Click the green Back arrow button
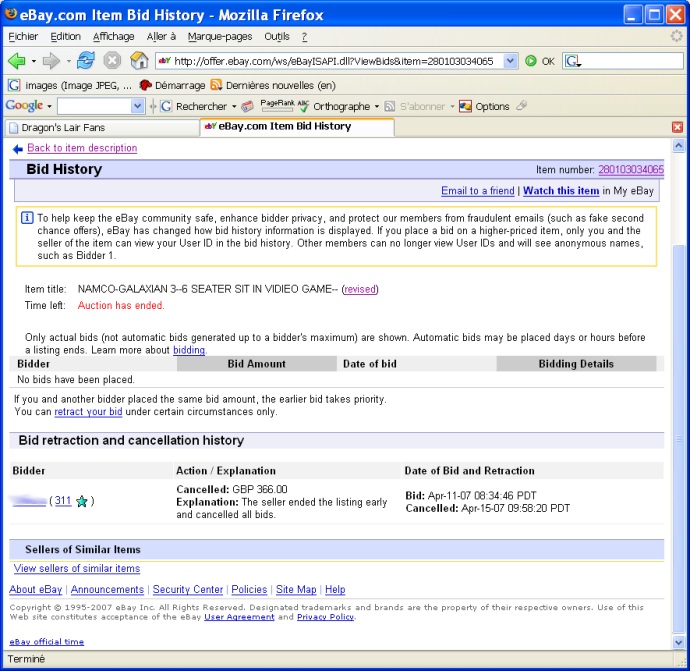This screenshot has height=671, width=690. coord(16,61)
